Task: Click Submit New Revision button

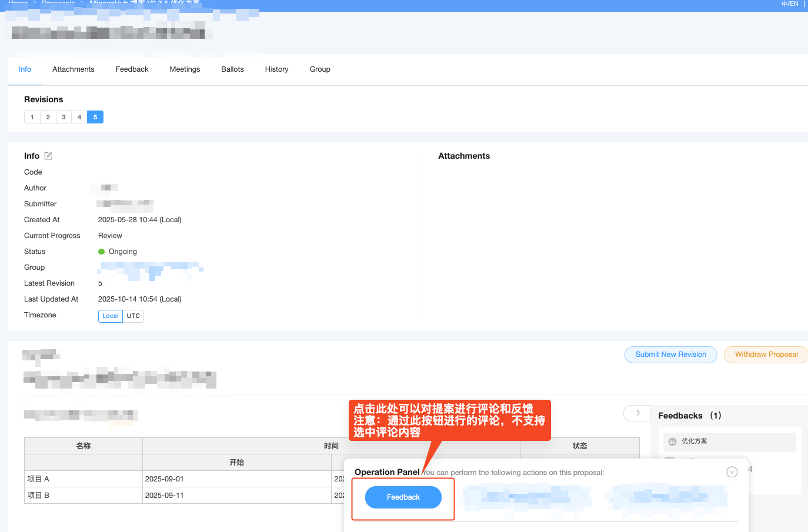Action: pyautogui.click(x=670, y=354)
